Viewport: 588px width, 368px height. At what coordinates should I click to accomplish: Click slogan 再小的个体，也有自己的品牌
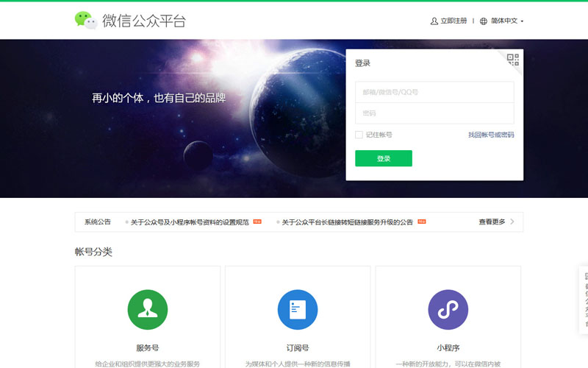click(x=159, y=98)
